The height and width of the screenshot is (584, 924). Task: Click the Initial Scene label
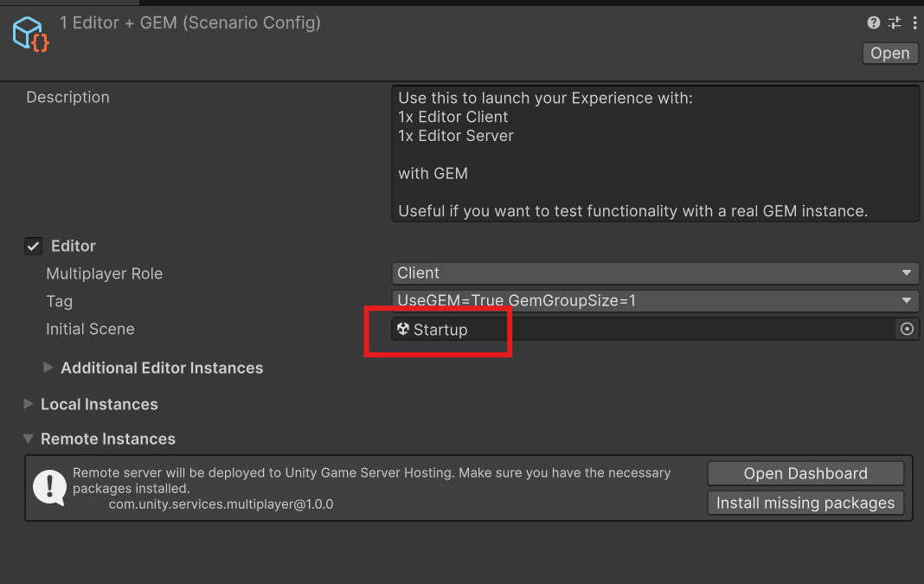(x=90, y=329)
